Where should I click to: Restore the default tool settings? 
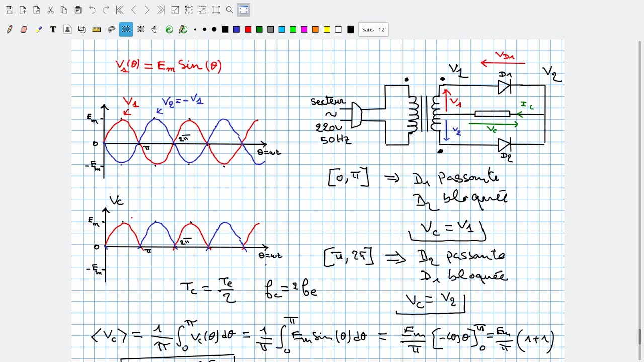(169, 30)
